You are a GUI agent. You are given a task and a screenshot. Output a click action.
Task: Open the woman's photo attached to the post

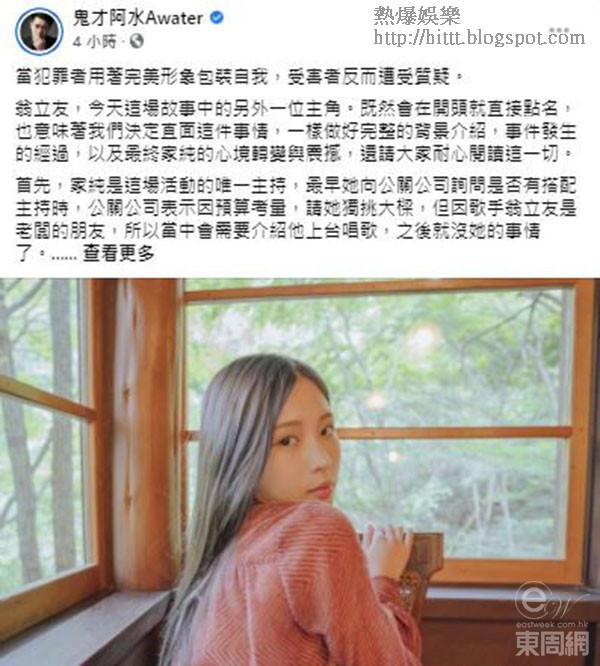[300, 472]
